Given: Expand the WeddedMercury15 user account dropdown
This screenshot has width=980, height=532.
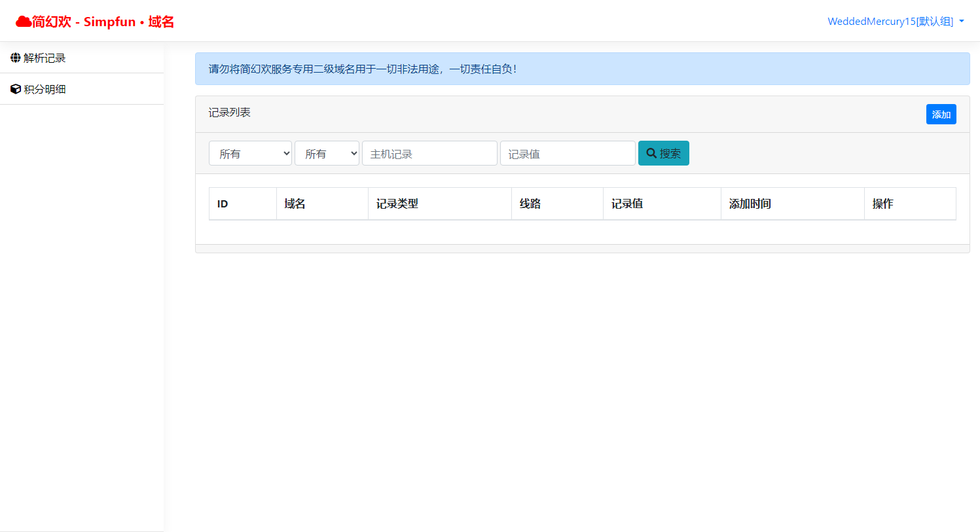Looking at the screenshot, I should pos(896,22).
